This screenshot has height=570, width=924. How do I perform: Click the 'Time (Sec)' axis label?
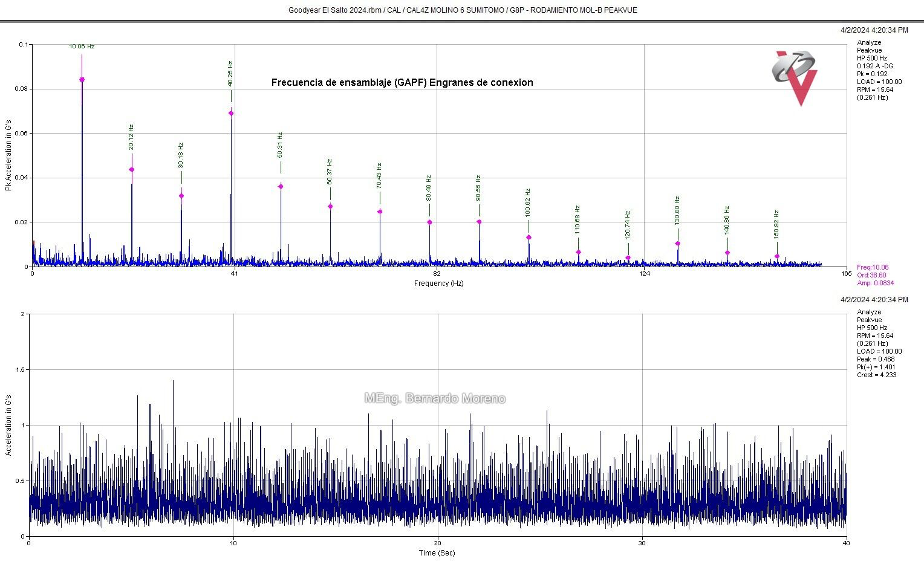tap(437, 553)
